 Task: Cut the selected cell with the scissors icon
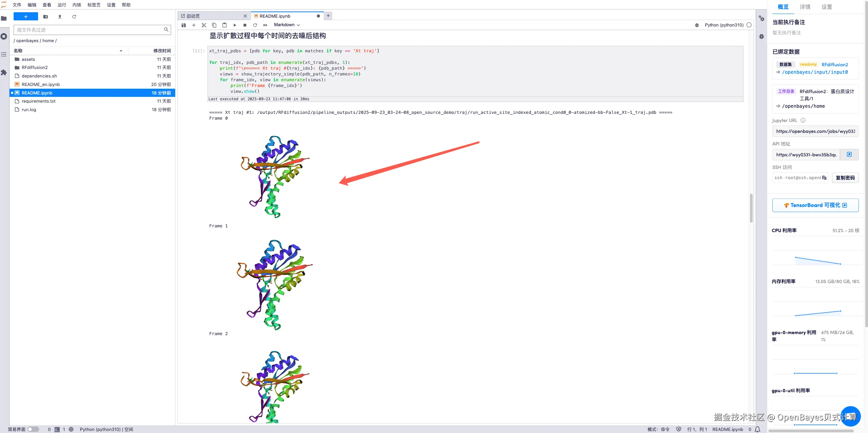tap(204, 25)
